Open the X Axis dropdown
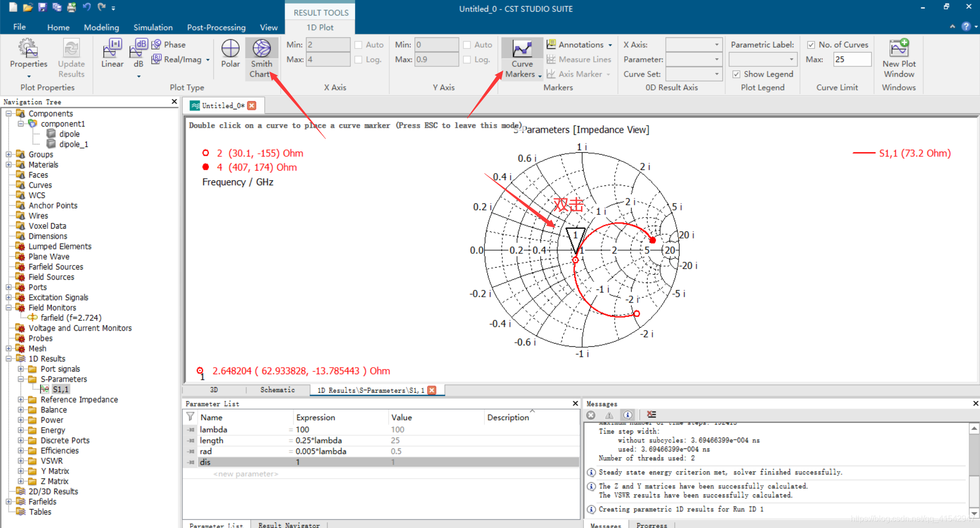The width and height of the screenshot is (980, 528). (694, 44)
